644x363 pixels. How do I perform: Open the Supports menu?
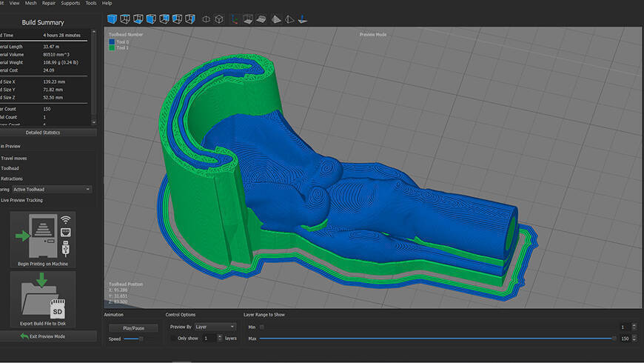70,3
